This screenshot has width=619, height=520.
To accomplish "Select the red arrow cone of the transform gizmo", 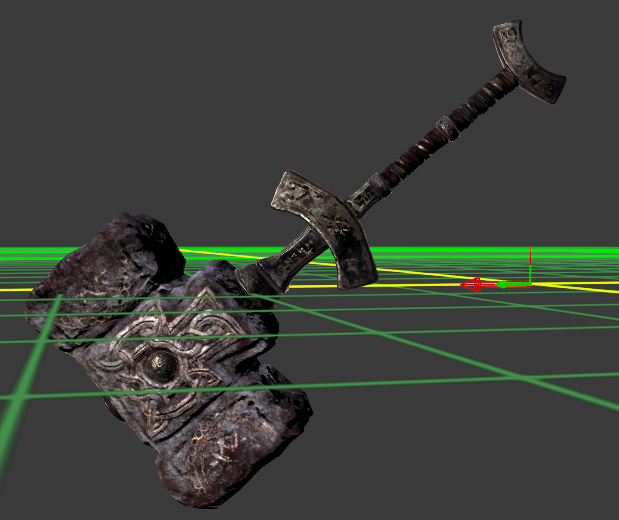I will tap(471, 285).
